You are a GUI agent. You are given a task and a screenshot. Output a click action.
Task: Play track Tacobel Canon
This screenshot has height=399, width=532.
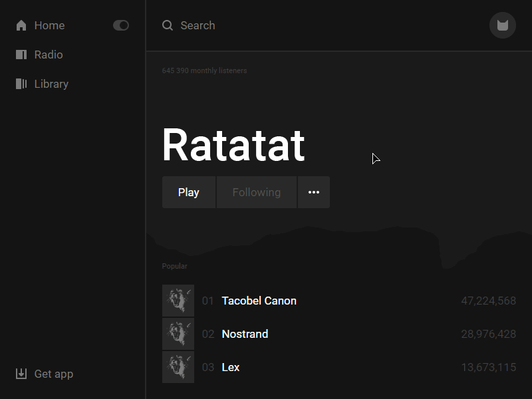(259, 301)
